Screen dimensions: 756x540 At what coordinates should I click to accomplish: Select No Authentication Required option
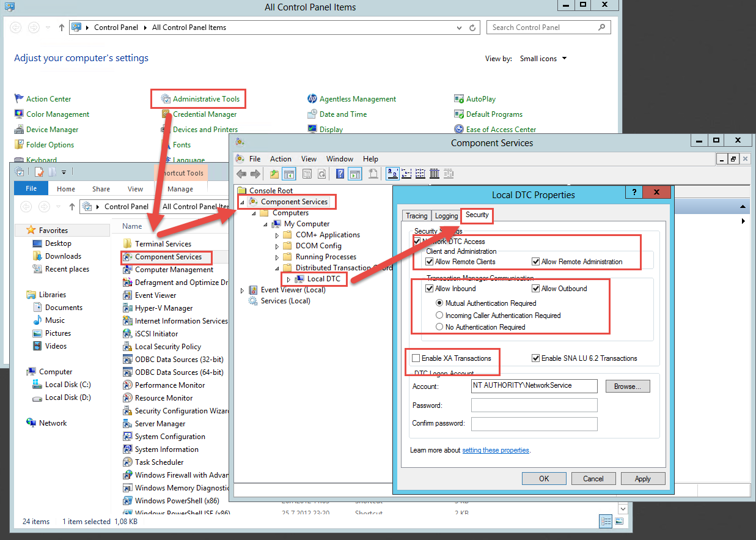point(439,327)
